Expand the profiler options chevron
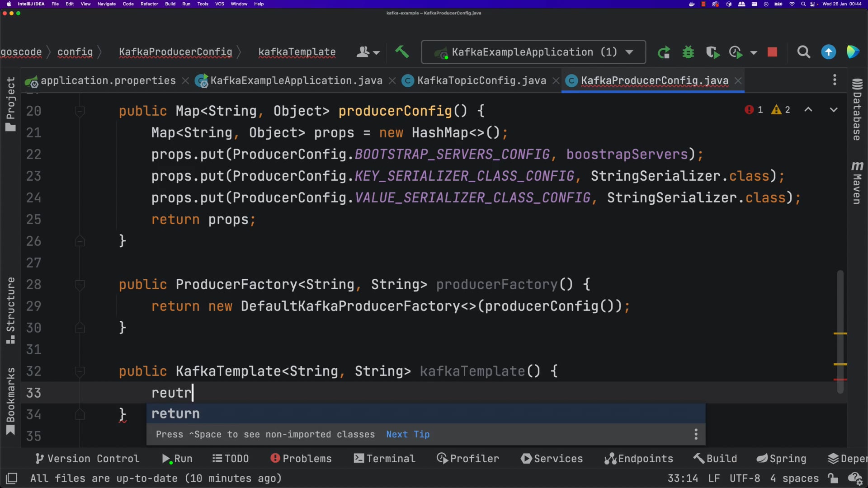This screenshot has height=488, width=868. click(x=755, y=52)
